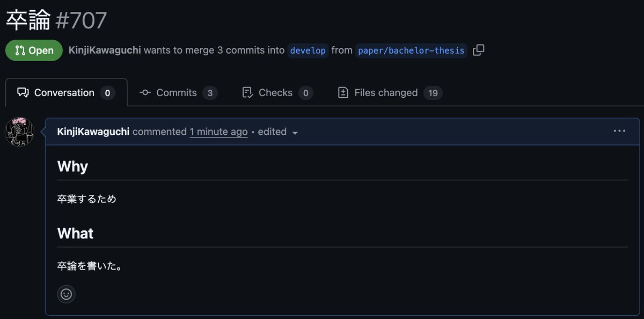This screenshot has height=319, width=644.
Task: Select the Files changed count 19
Action: 433,93
